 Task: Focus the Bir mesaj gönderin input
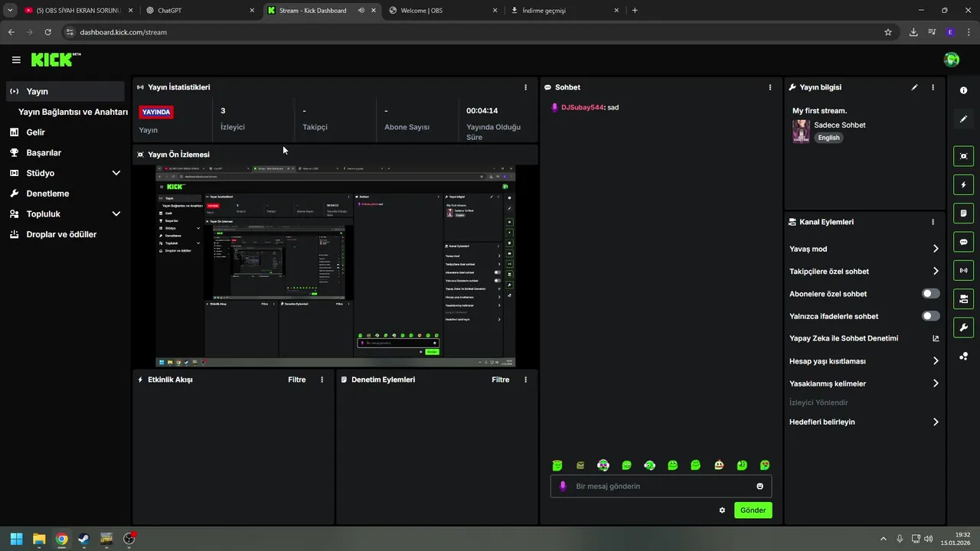tap(661, 486)
